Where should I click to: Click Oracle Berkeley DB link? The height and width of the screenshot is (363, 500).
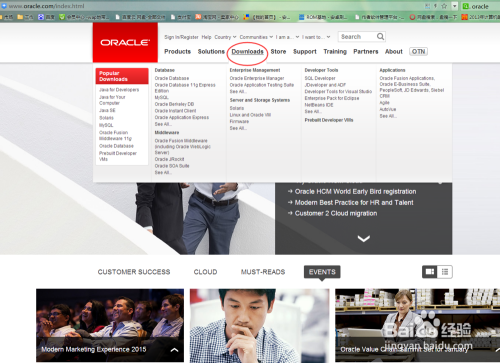point(174,104)
